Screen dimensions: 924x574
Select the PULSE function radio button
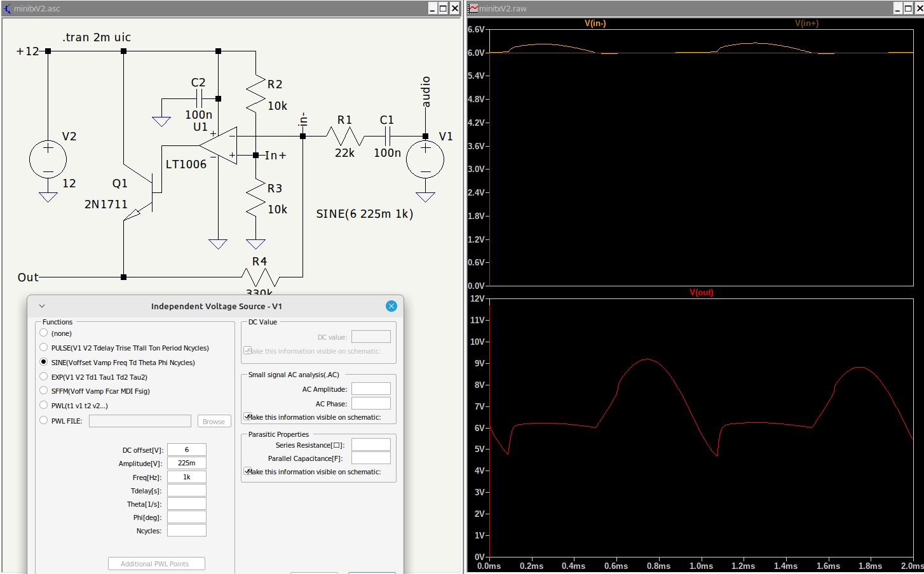tap(44, 347)
